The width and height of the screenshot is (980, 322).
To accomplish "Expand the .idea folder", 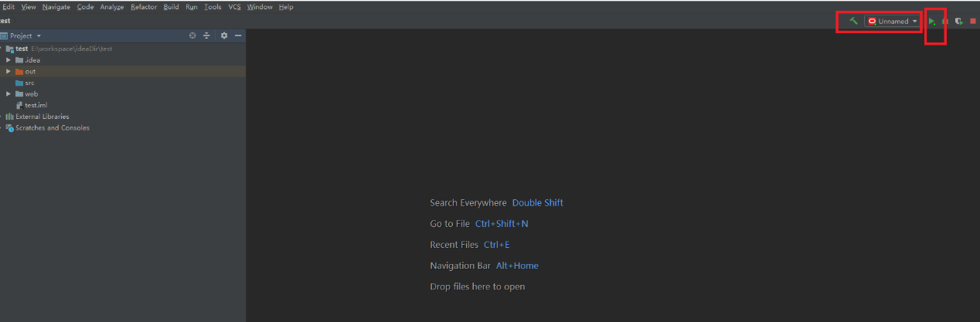I will point(9,59).
